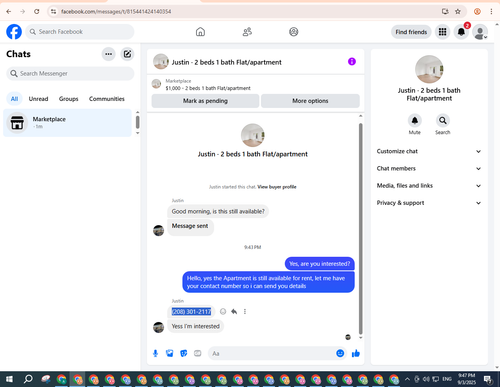Select the Unread chats tab
The width and height of the screenshot is (500, 387).
pos(38,99)
